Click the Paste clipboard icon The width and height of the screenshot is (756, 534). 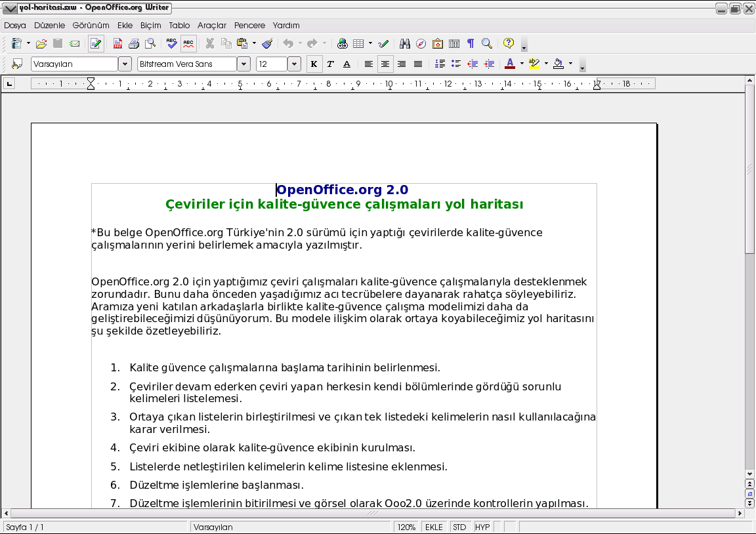click(x=242, y=43)
